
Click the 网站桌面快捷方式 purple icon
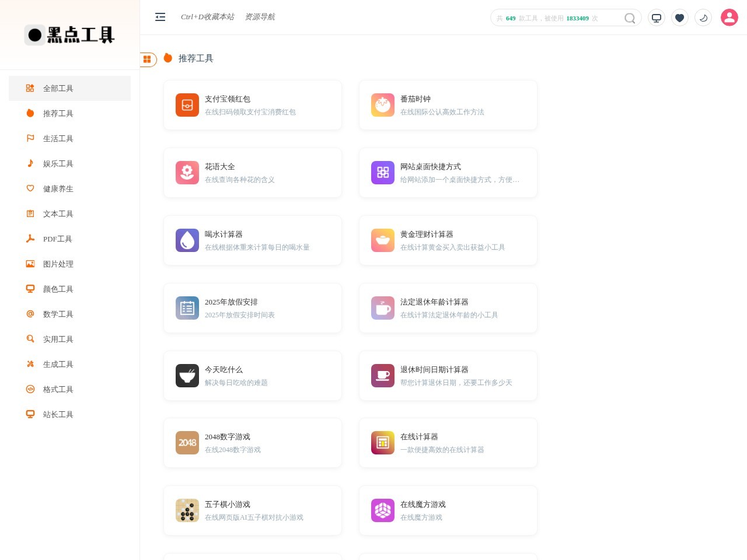point(383,173)
